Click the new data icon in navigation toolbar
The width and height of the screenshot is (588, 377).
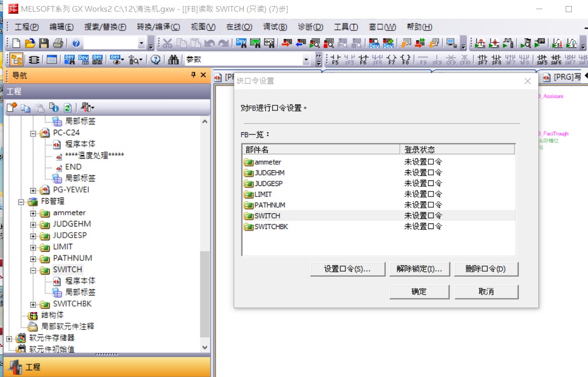(12, 107)
